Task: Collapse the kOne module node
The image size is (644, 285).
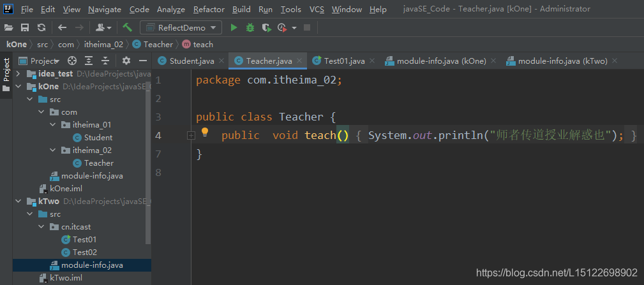Action: tap(18, 87)
